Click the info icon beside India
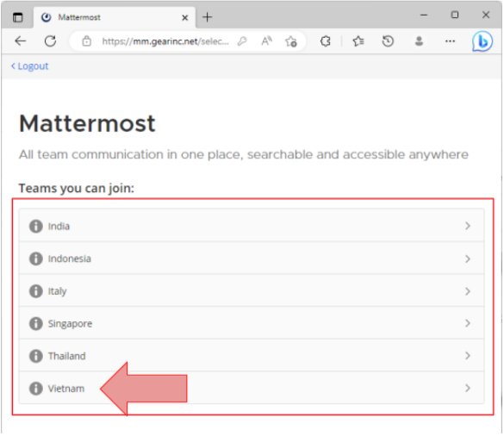Viewport: 504px width, 436px height. (x=36, y=227)
